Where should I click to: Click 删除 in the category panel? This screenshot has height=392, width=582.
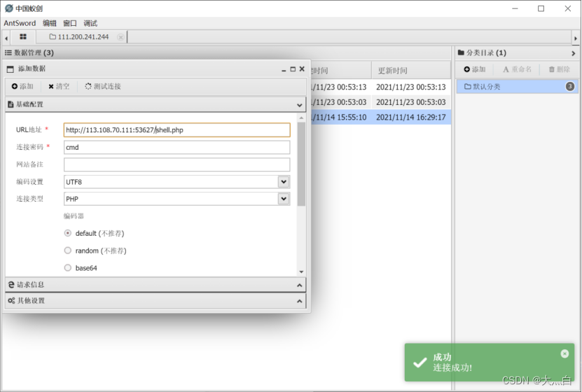[560, 69]
